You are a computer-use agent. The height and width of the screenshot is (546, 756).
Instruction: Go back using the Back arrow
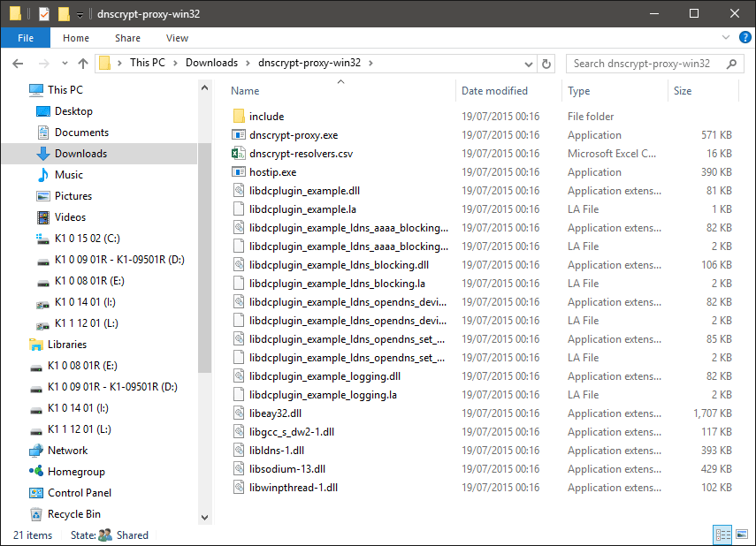[19, 64]
